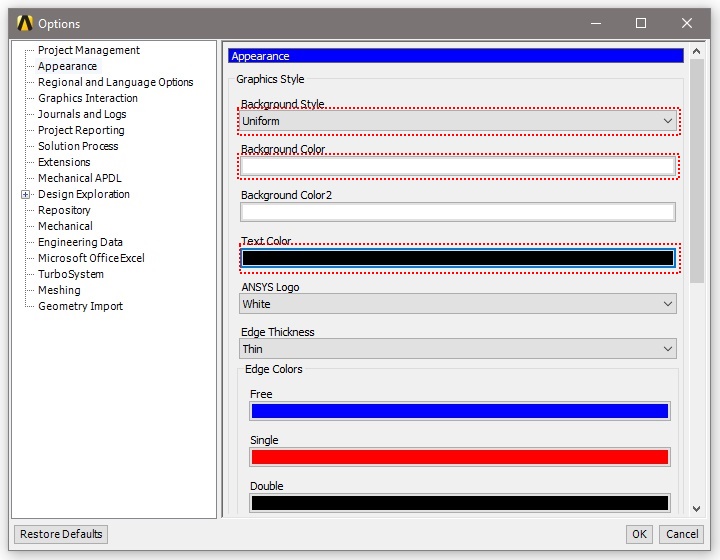720x560 pixels.
Task: Confirm with the OK button
Action: [639, 534]
